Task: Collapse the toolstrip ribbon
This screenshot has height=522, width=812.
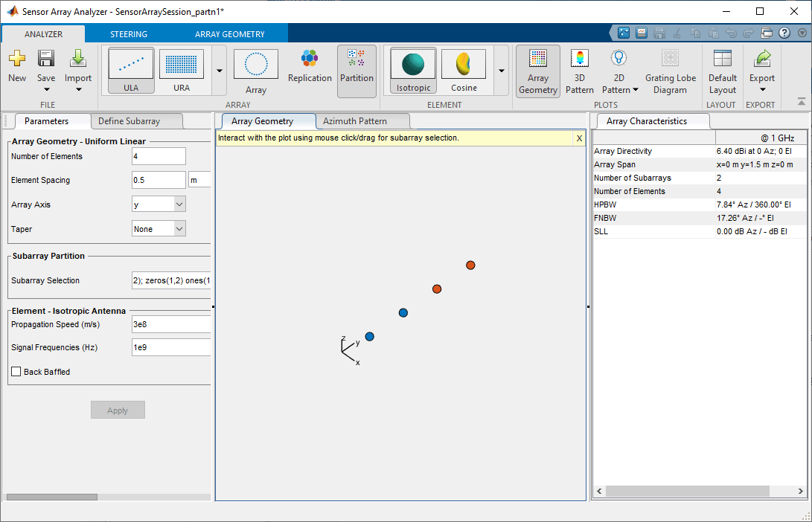Action: tap(801, 102)
